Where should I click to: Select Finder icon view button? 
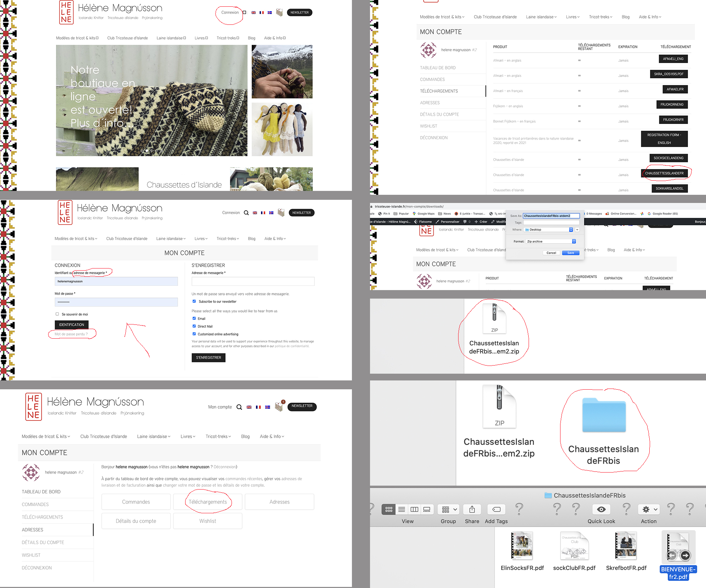pos(389,509)
